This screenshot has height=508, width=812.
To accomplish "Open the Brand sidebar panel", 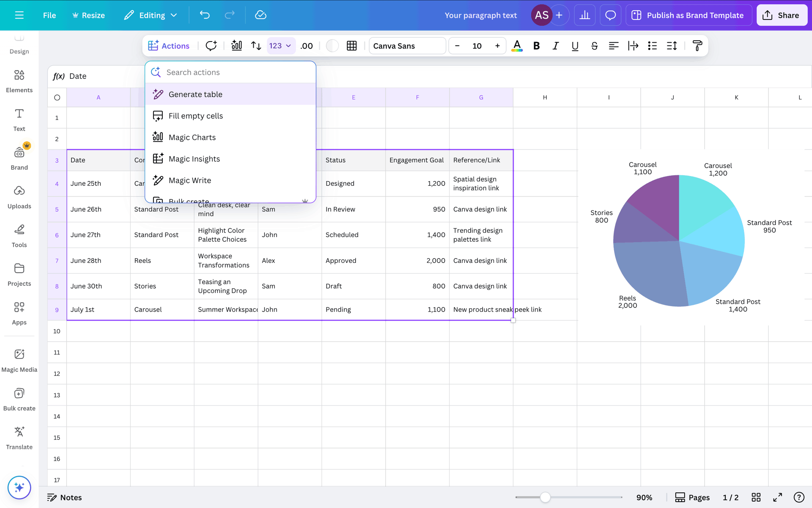I will point(19,157).
